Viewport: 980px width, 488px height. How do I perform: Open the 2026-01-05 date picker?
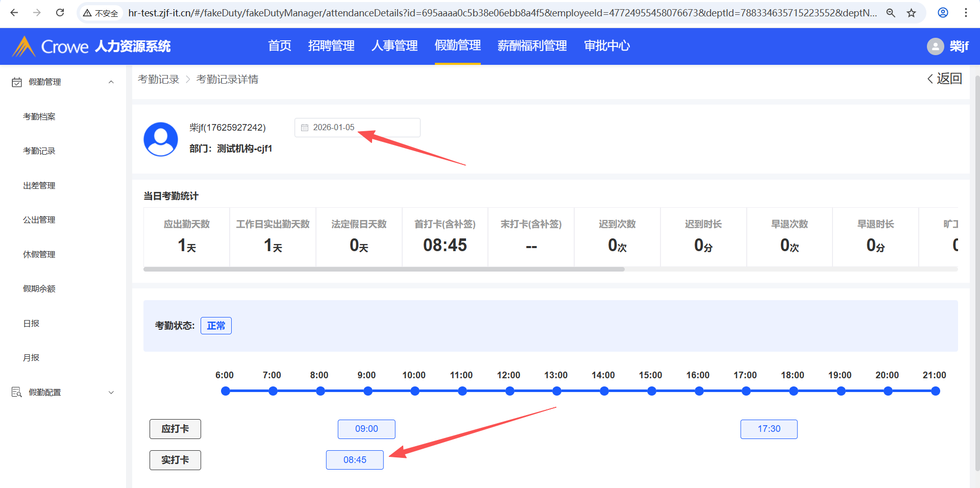357,128
